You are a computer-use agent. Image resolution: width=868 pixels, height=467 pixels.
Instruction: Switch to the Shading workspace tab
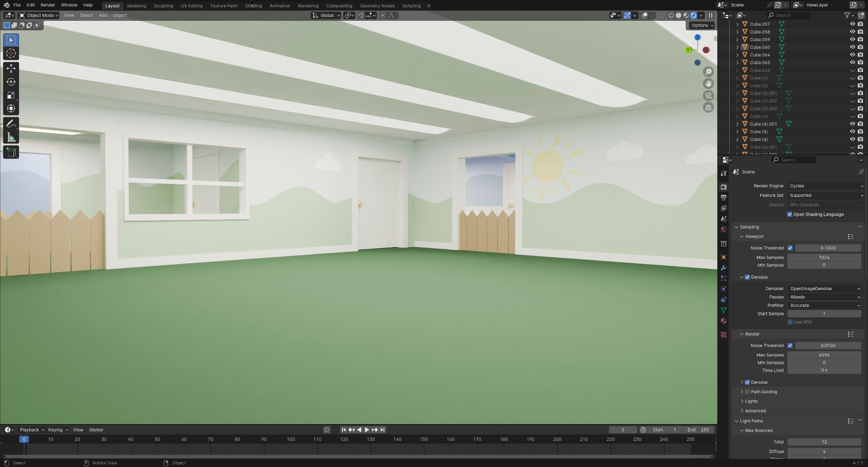click(x=253, y=6)
